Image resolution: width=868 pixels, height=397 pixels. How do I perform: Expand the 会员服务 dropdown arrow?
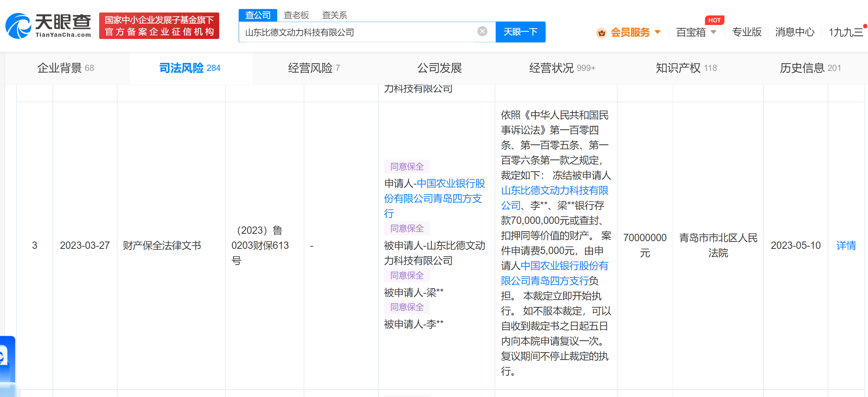[658, 32]
